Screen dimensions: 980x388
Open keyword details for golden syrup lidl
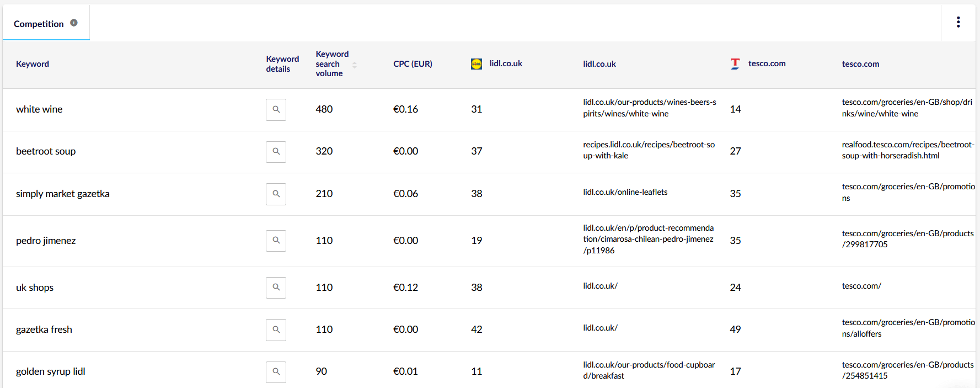point(276,372)
